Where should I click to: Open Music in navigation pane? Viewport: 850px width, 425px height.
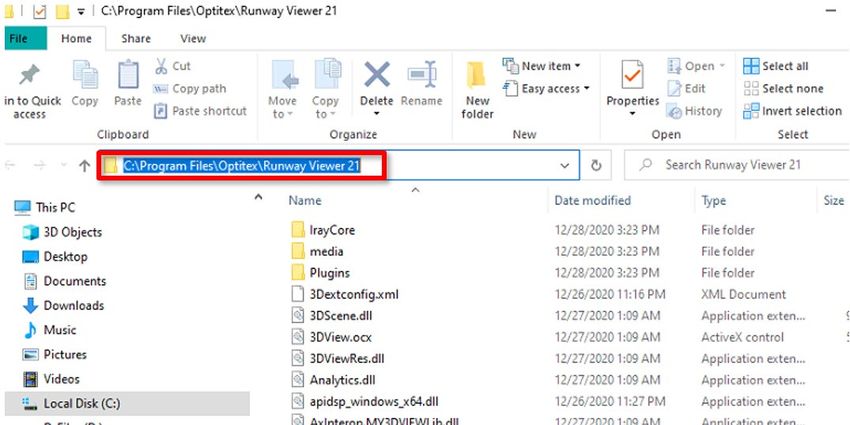click(49, 330)
